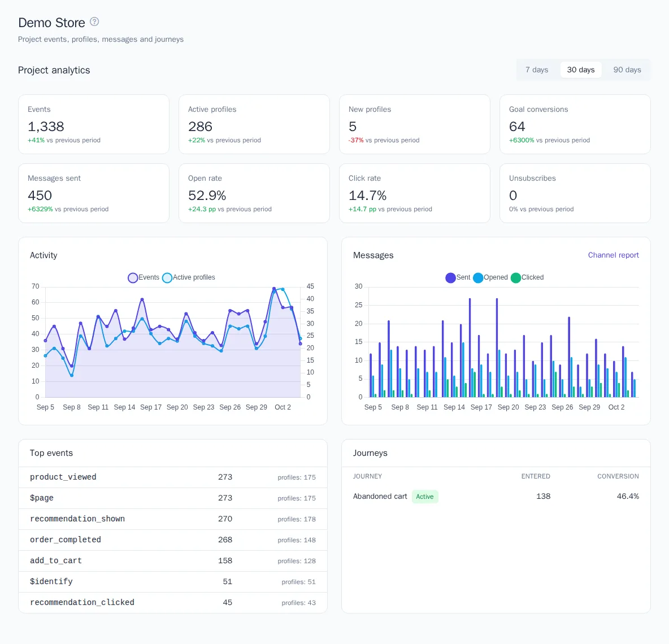This screenshot has height=644, width=669.
Task: Click the Open rate value 52.9%
Action: coord(207,195)
